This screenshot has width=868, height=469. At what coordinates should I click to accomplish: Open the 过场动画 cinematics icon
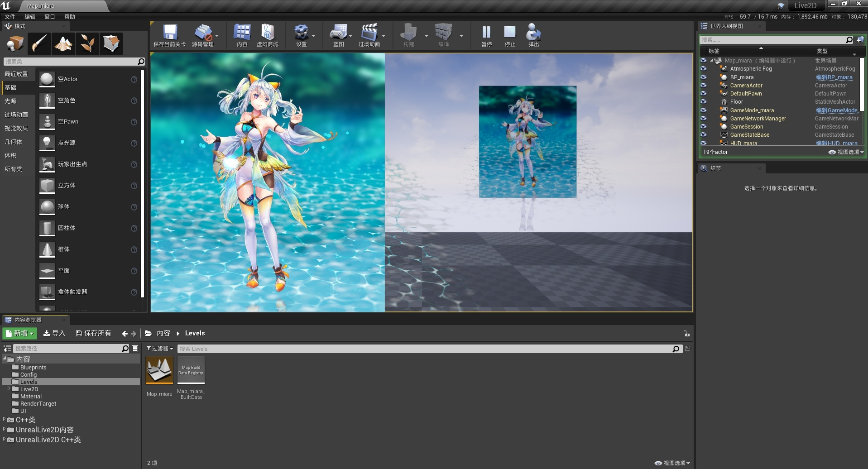tap(369, 33)
